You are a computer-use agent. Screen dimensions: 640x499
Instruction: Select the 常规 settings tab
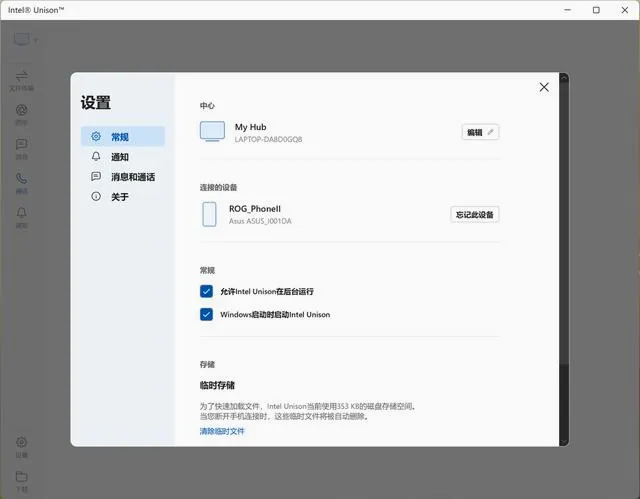[x=123, y=136]
